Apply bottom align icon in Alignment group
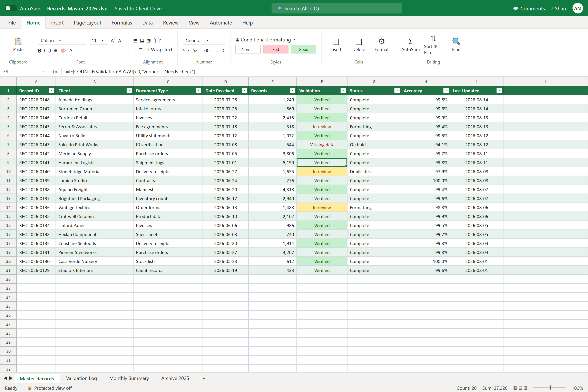Screen dimensions: 588x392 pos(142,40)
